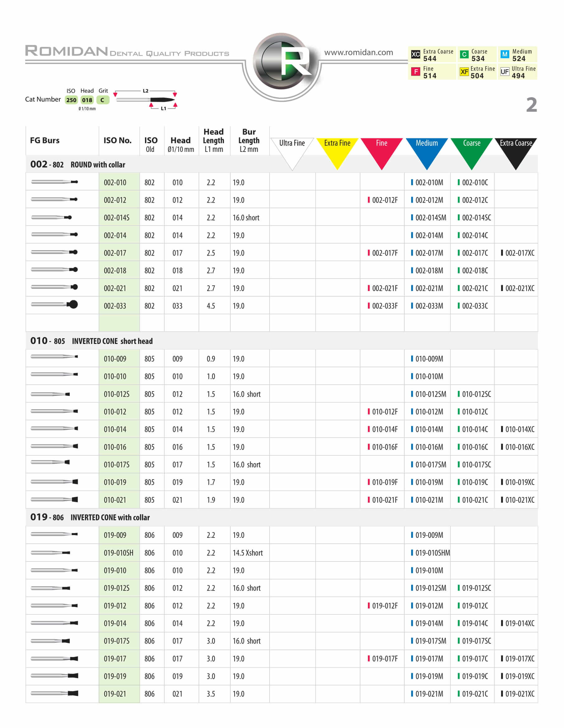This screenshot has width=564, height=728.
Task: Select the 14.5 Xshort bur length cell
Action: pyautogui.click(x=248, y=553)
